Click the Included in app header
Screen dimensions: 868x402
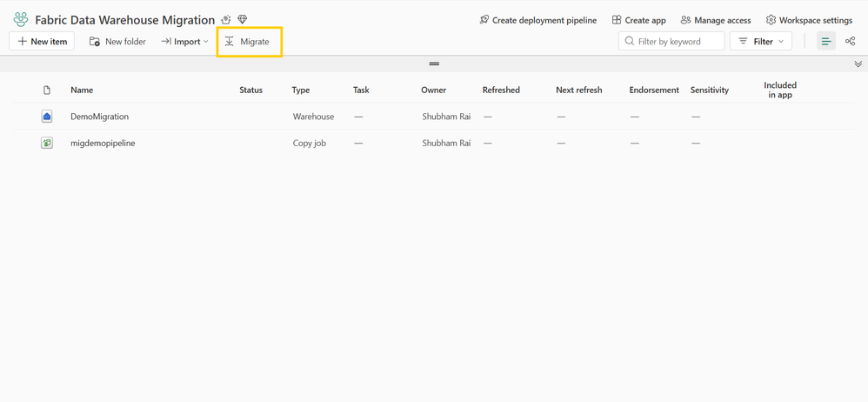780,90
